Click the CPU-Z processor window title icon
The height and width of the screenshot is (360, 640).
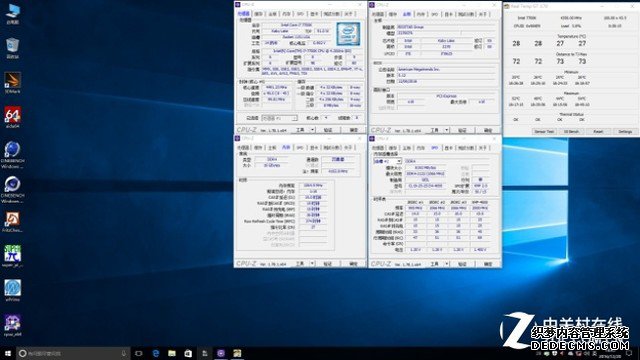coord(238,4)
